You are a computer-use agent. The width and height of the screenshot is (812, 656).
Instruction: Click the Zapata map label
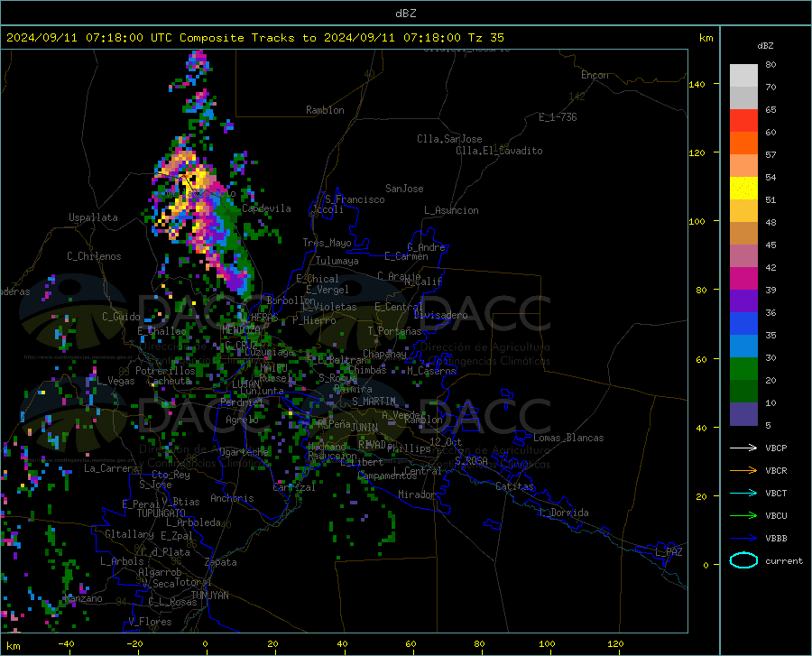point(221,562)
